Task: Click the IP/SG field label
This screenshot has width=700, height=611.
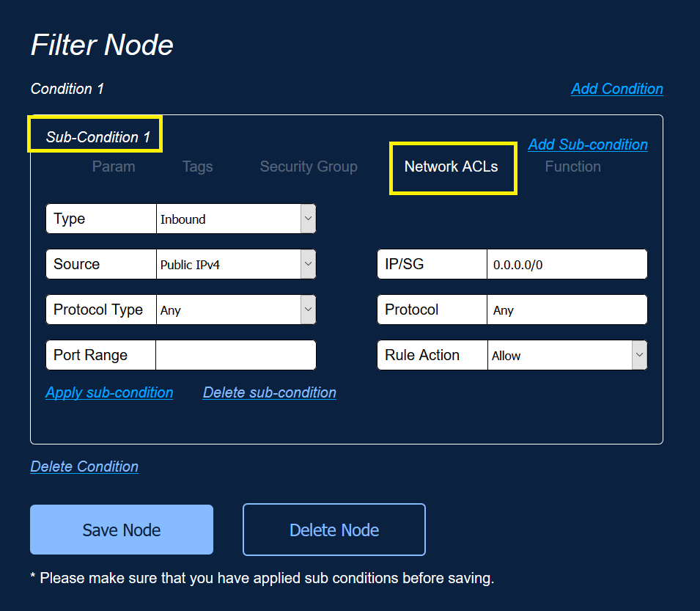Action: click(x=404, y=264)
